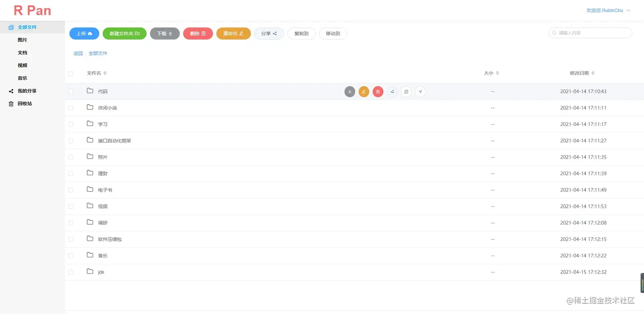Click the folder icon beside 调研

(90, 222)
